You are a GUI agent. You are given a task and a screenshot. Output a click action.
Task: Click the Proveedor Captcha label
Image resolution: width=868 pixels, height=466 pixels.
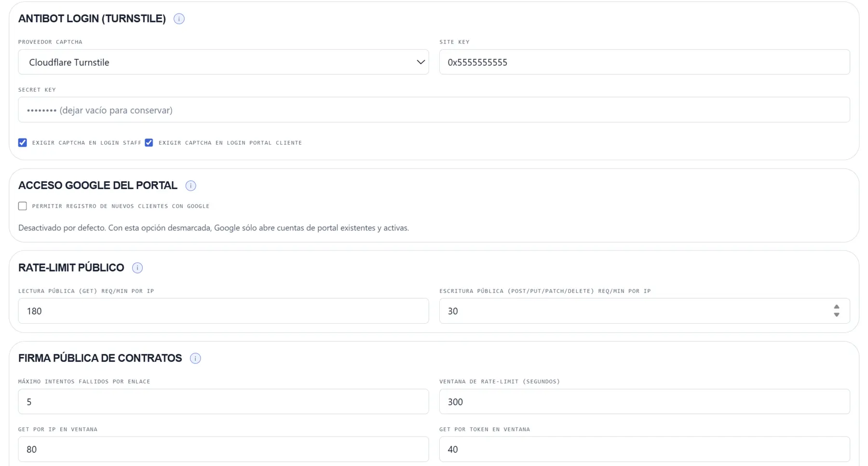click(50, 42)
